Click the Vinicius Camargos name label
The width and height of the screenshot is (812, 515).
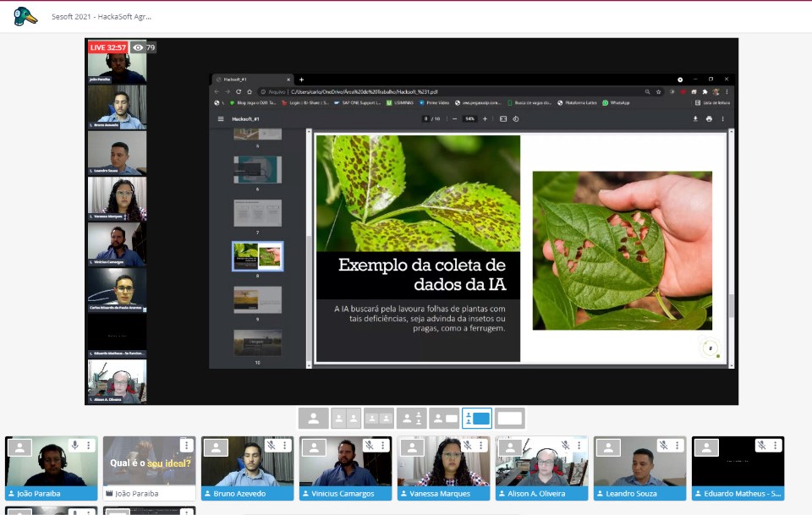click(343, 494)
